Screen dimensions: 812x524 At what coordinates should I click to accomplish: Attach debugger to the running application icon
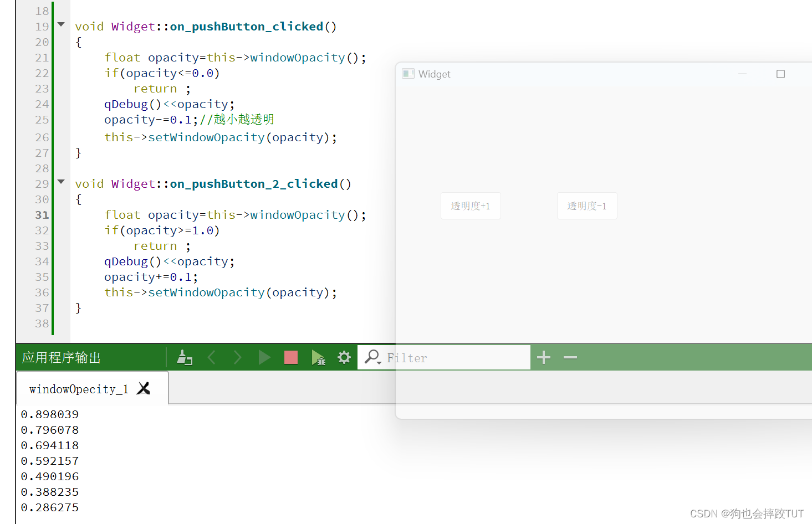pos(318,358)
